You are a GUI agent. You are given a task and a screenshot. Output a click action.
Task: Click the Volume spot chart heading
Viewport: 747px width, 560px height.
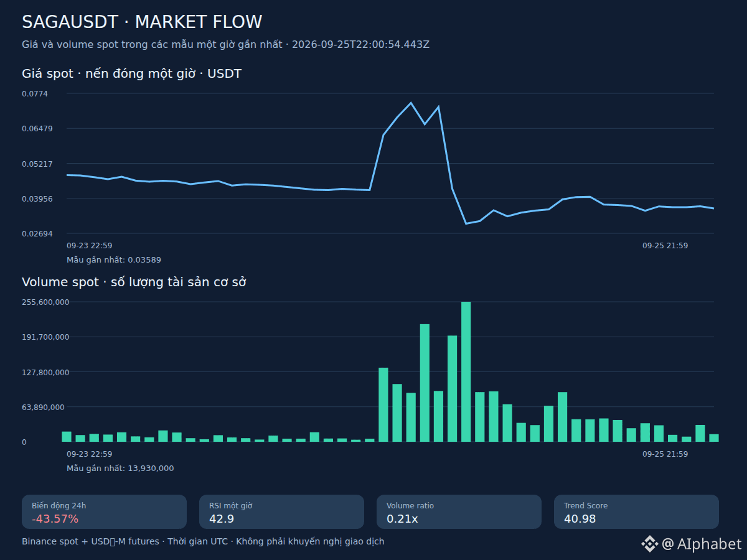tap(134, 282)
